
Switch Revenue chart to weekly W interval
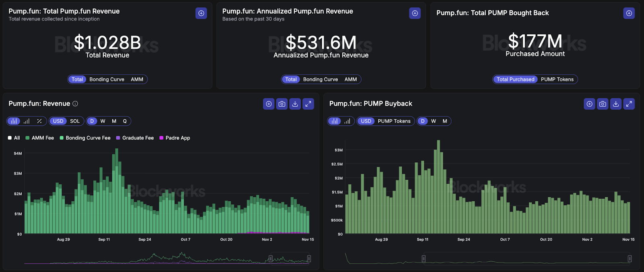click(103, 121)
